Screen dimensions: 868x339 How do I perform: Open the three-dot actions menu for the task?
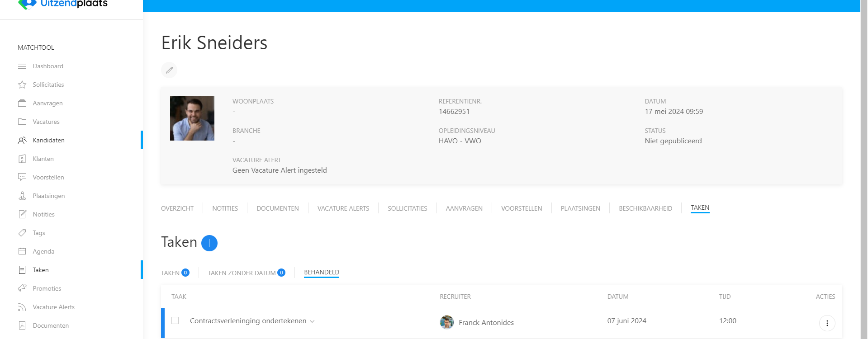827,323
